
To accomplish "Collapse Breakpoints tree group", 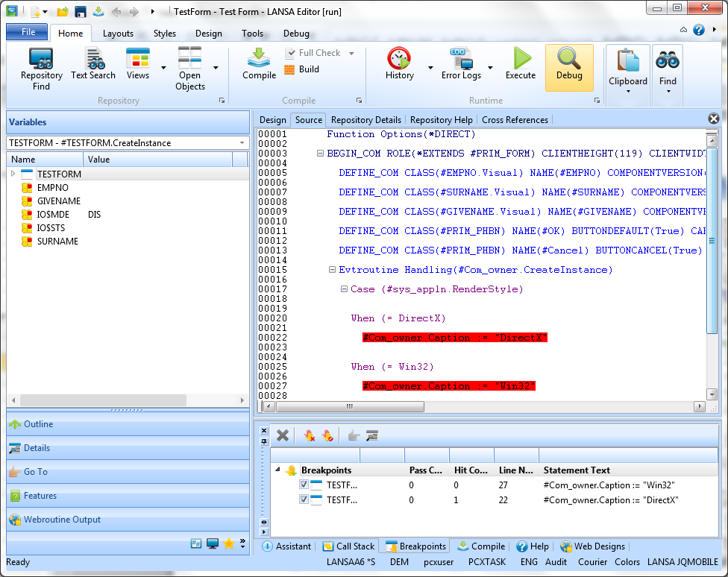I will pyautogui.click(x=277, y=470).
